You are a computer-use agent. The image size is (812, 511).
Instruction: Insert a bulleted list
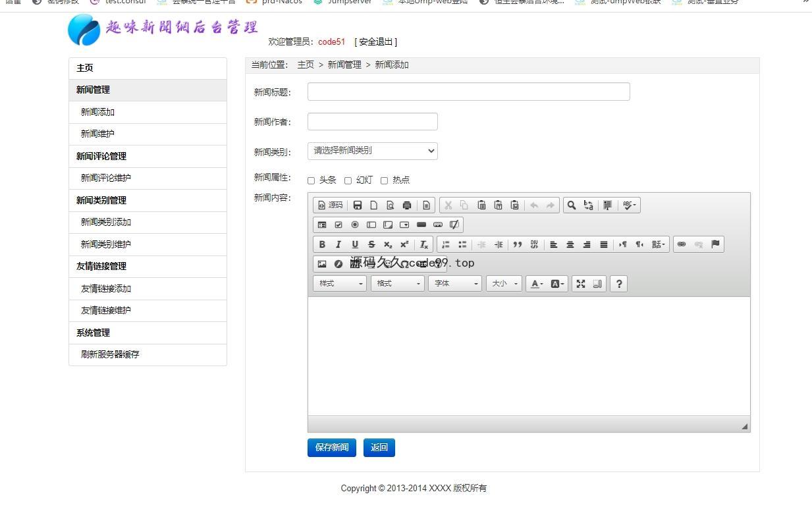[x=462, y=245]
